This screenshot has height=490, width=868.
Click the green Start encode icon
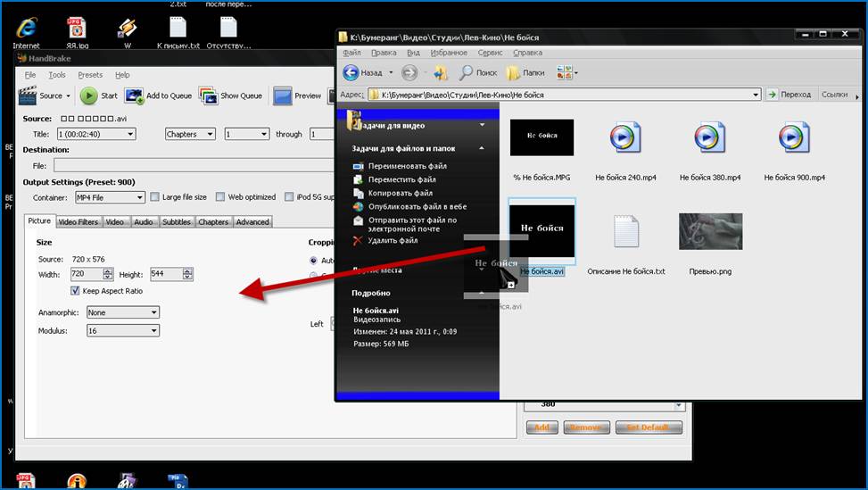tap(88, 96)
